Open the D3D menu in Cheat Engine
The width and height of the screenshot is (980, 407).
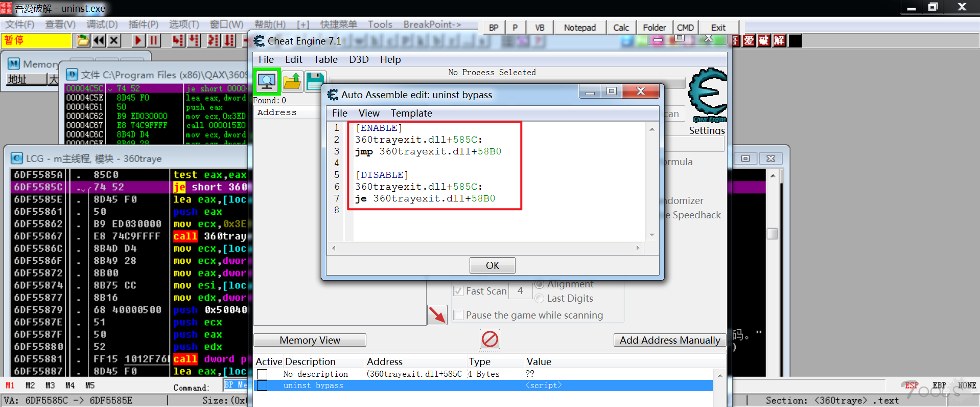pos(359,59)
